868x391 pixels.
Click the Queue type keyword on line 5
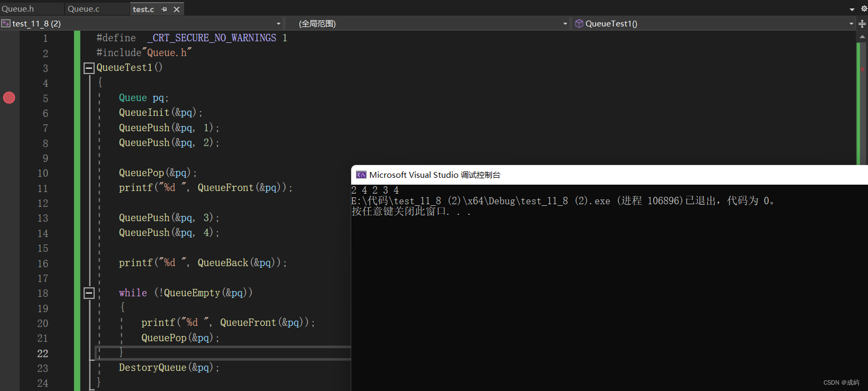point(133,98)
